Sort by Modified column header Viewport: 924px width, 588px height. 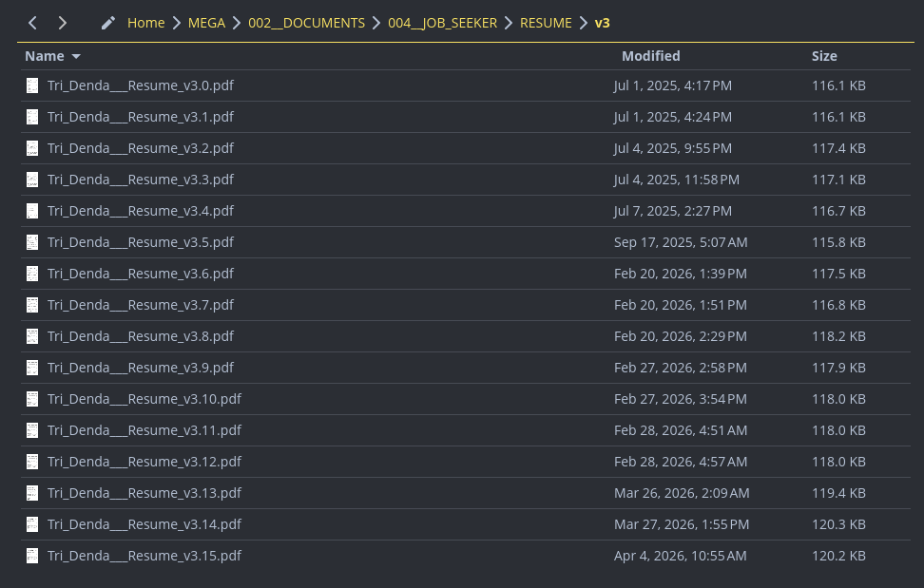tap(651, 56)
